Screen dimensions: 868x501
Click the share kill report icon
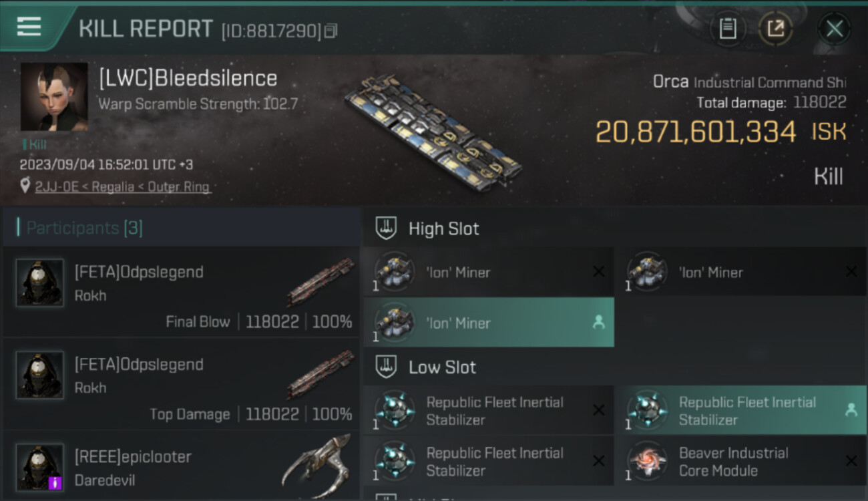pyautogui.click(x=775, y=29)
